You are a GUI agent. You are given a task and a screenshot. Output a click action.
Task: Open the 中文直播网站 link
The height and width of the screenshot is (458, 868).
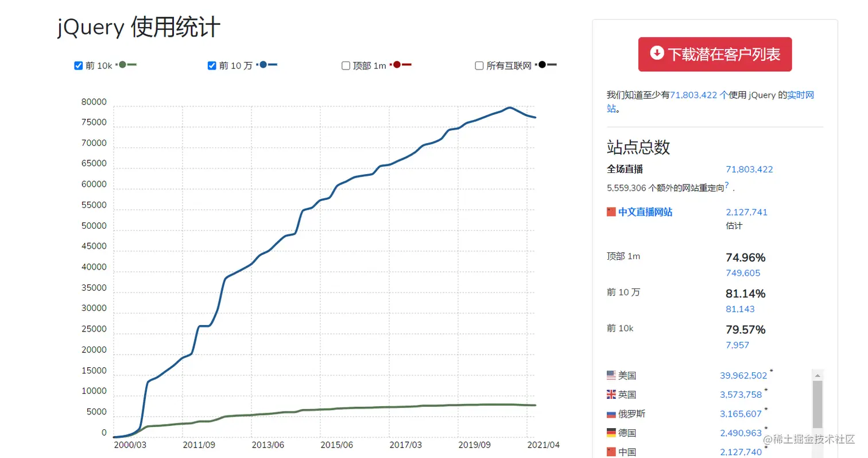point(645,212)
